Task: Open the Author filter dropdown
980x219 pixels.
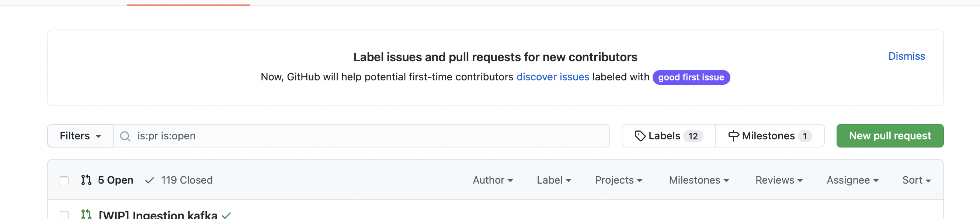Action: coord(493,180)
